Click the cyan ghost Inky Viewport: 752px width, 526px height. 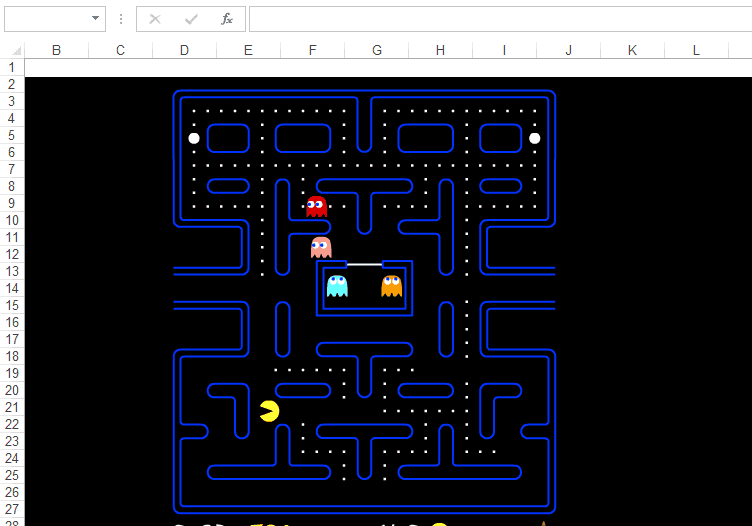(x=337, y=286)
